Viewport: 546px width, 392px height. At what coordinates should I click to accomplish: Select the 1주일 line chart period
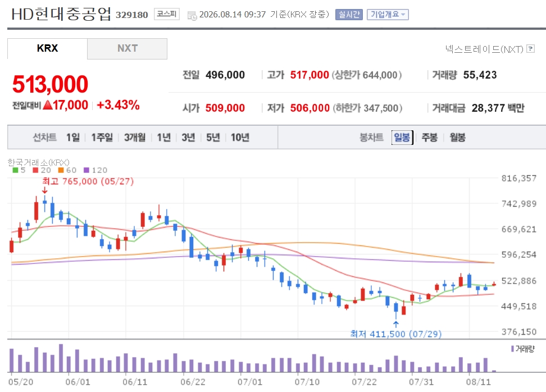(102, 138)
